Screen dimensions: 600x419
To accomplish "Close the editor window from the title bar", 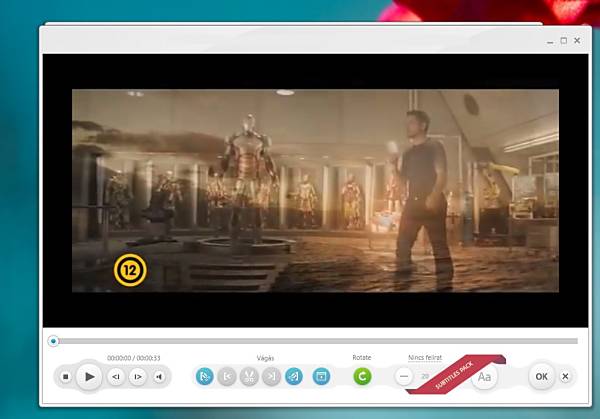I will click(577, 40).
